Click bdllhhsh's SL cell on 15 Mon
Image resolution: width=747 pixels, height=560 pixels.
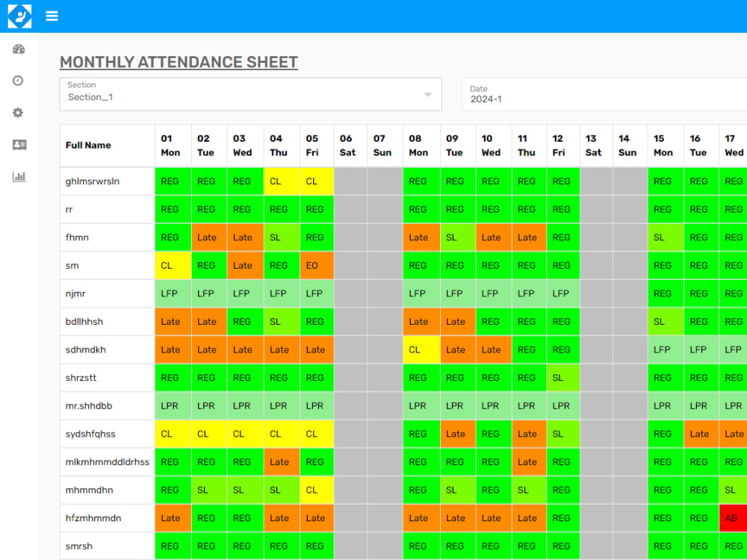pyautogui.click(x=666, y=321)
